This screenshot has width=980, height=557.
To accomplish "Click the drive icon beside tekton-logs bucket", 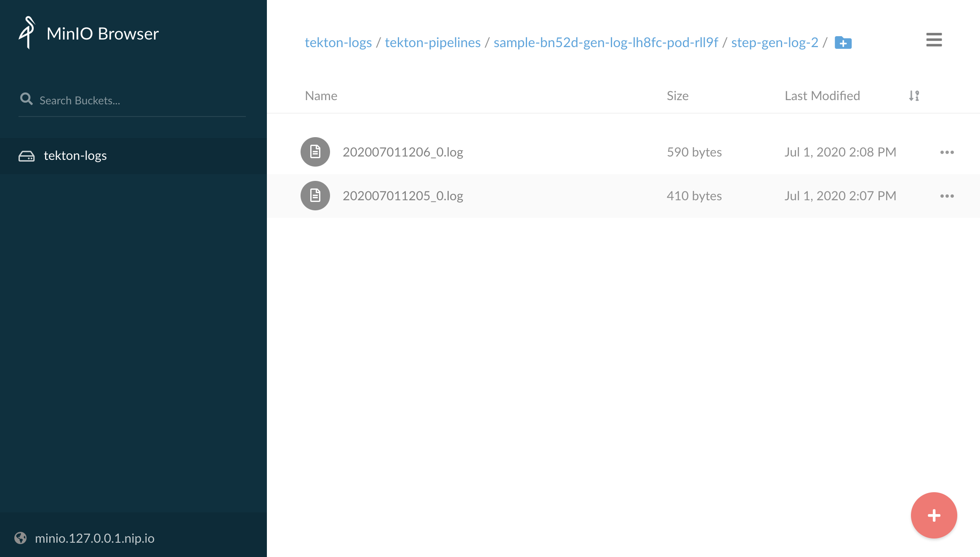I will 27,156.
